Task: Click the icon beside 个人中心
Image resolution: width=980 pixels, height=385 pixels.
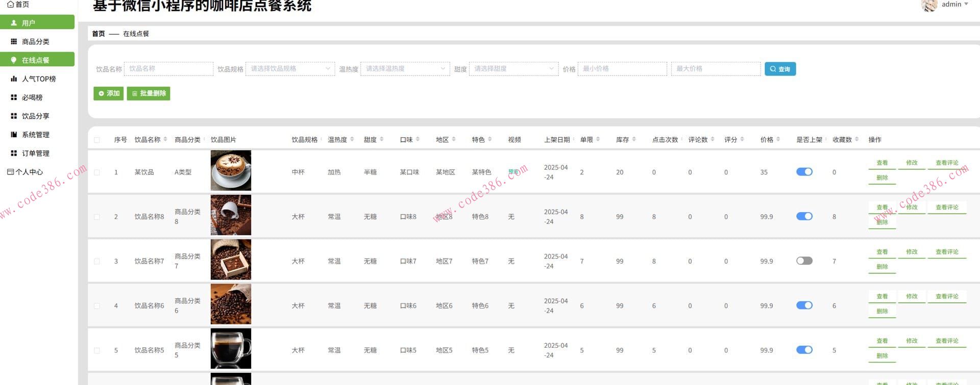Action: click(x=10, y=172)
